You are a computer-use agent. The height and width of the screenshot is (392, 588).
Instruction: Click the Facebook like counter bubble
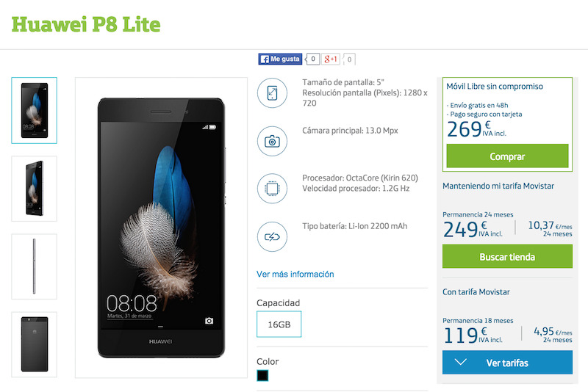[312, 59]
